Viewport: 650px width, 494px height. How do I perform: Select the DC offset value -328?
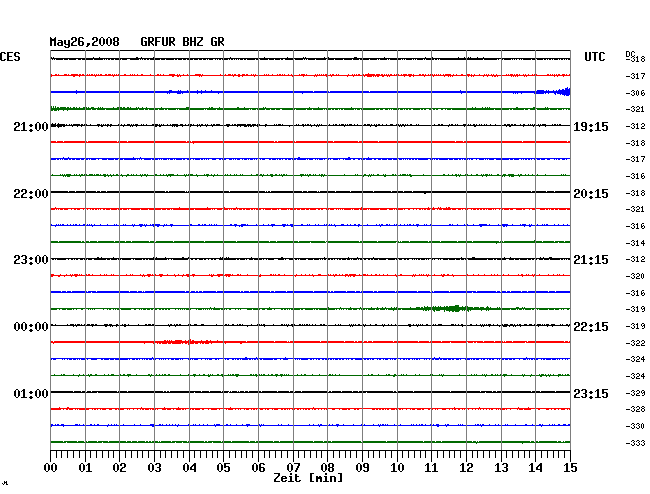click(x=635, y=409)
